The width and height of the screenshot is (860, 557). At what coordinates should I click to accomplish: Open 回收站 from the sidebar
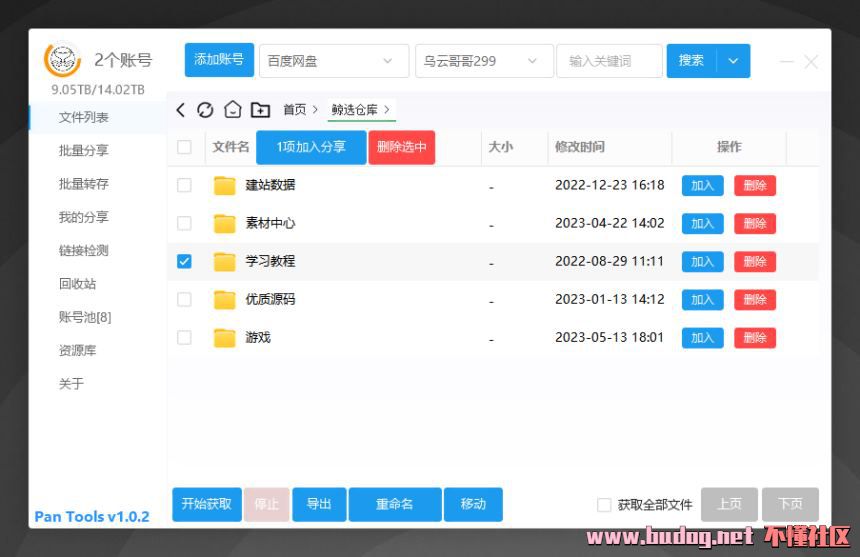point(78,284)
